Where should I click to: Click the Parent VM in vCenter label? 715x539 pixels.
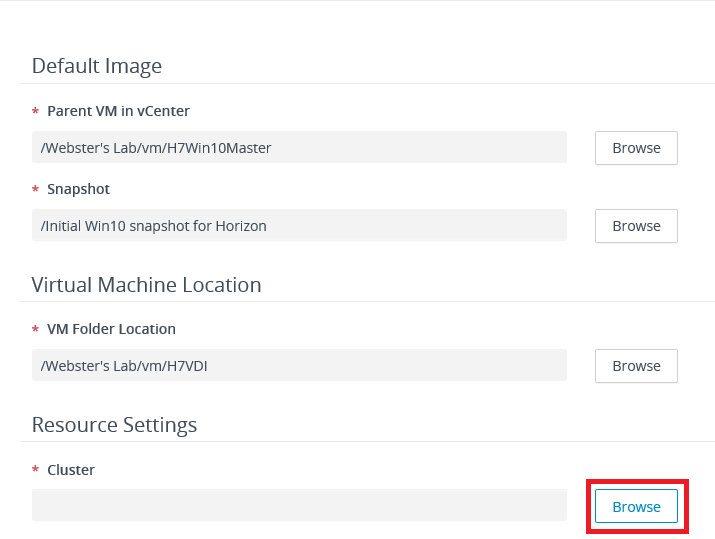point(118,111)
